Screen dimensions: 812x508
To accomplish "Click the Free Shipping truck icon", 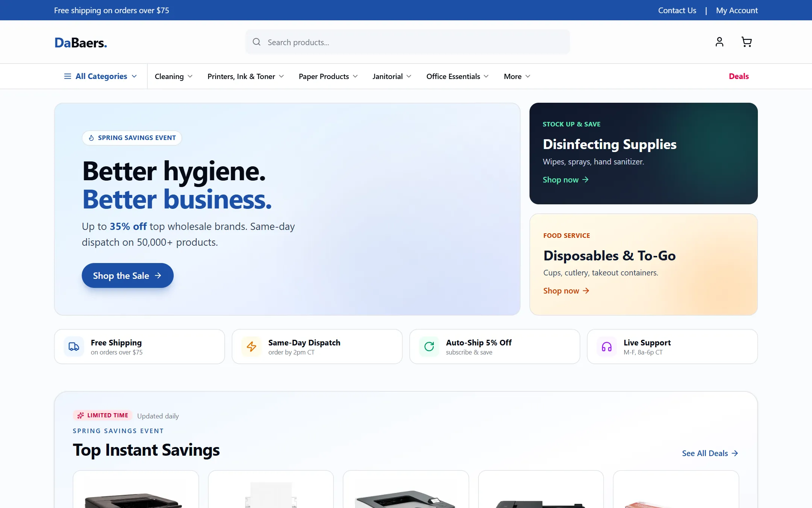I will (x=74, y=347).
